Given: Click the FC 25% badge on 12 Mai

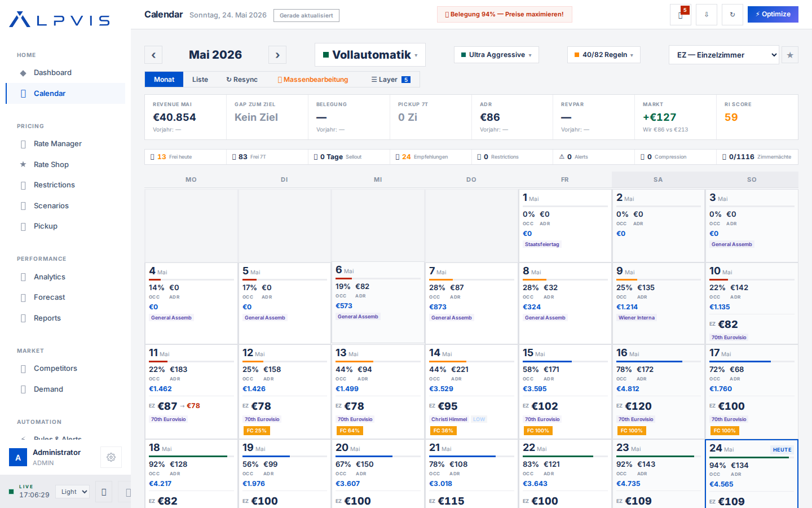Looking at the screenshot, I should (x=257, y=431).
